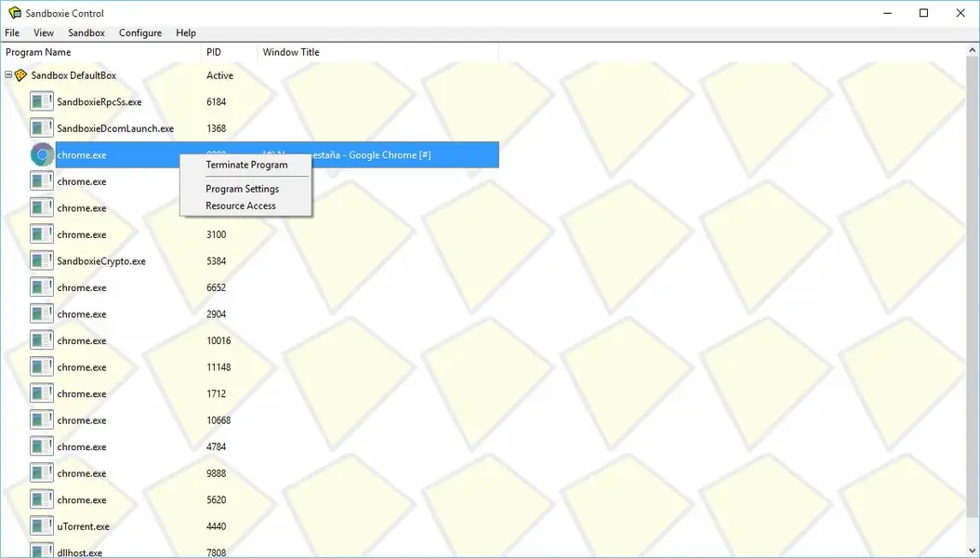This screenshot has height=558, width=980.
Task: Click the uTorrent.exe application icon
Action: click(41, 525)
